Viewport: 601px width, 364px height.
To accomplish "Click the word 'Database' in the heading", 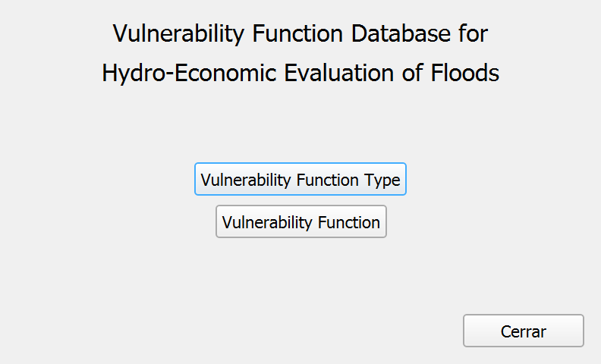I will tap(401, 33).
